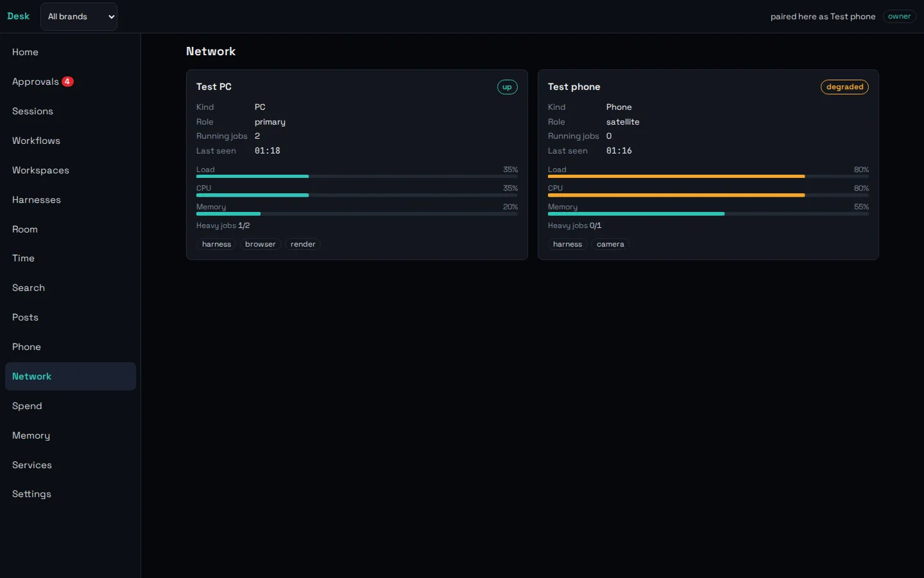This screenshot has width=924, height=578.
Task: Click Test phone last seen time 01:16
Action: click(619, 151)
